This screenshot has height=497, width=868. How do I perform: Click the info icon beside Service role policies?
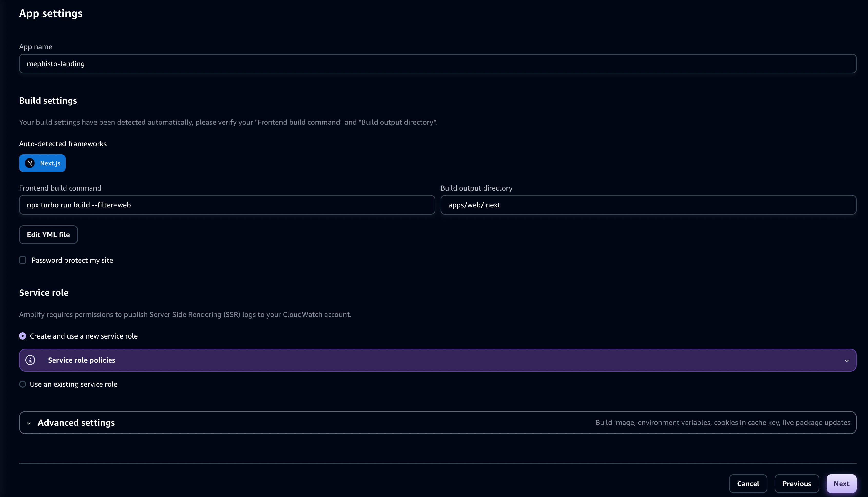pos(30,360)
